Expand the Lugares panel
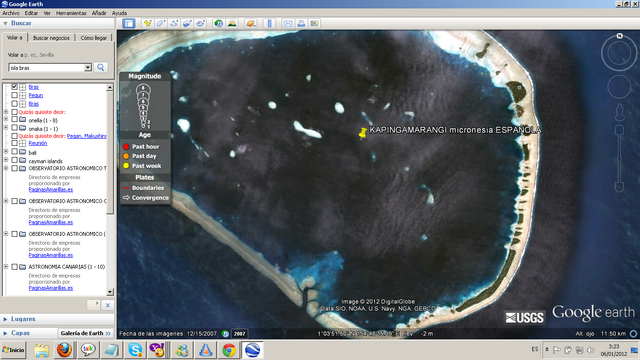This screenshot has width=640, height=360. pos(5,319)
